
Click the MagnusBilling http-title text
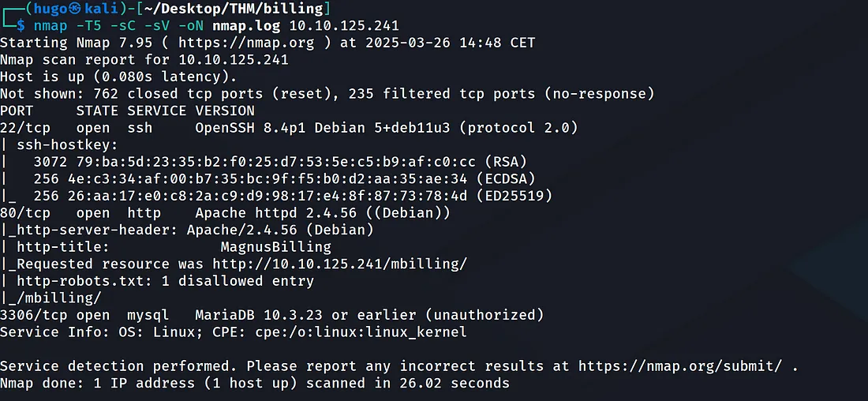275,247
